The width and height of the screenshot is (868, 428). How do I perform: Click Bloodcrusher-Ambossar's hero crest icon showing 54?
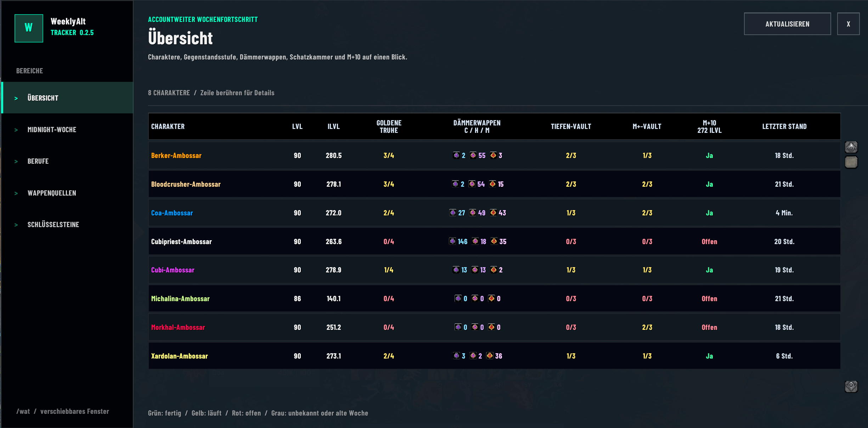tap(472, 184)
